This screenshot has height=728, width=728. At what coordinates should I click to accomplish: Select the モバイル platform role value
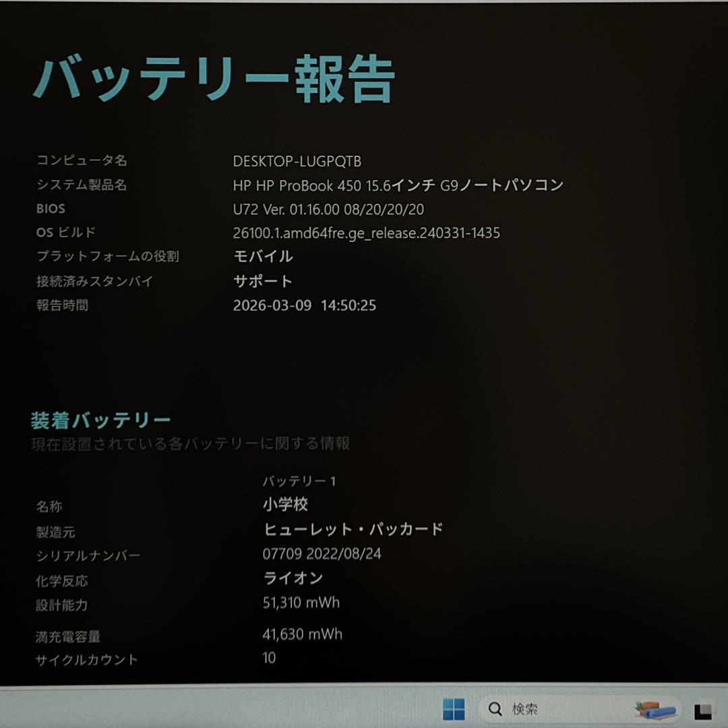(x=264, y=256)
